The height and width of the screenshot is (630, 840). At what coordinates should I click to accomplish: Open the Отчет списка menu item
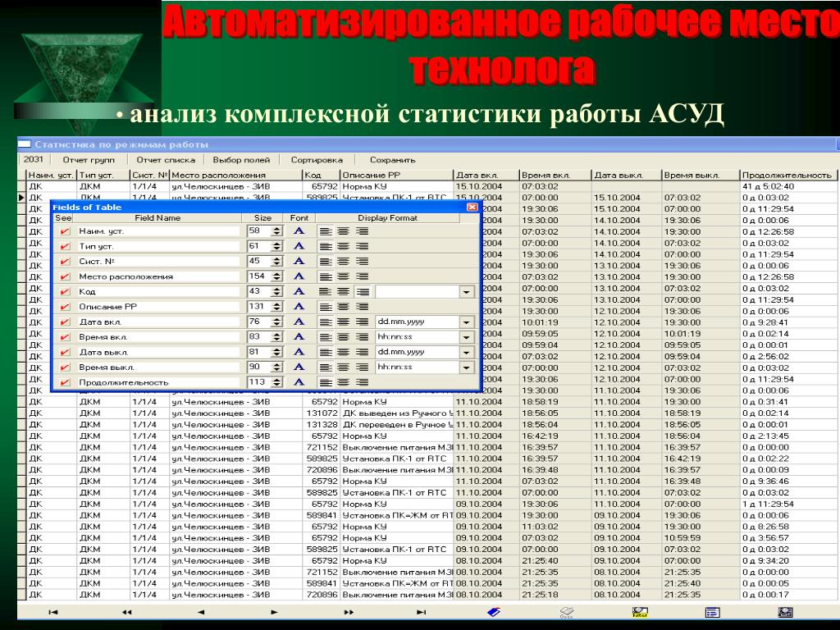tap(166, 160)
